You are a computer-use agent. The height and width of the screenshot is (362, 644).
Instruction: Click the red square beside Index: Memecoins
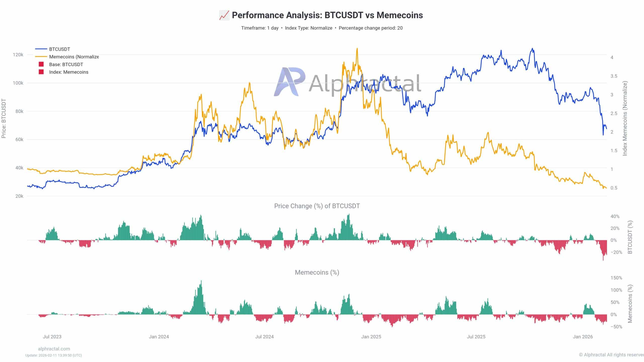click(x=41, y=72)
